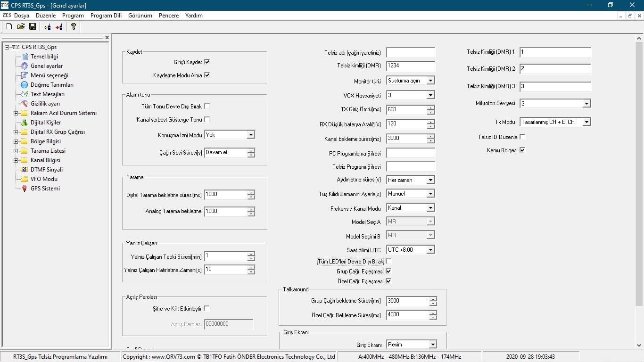The image size is (644, 362).
Task: Click the New file toolbar icon
Action: pos(9,27)
